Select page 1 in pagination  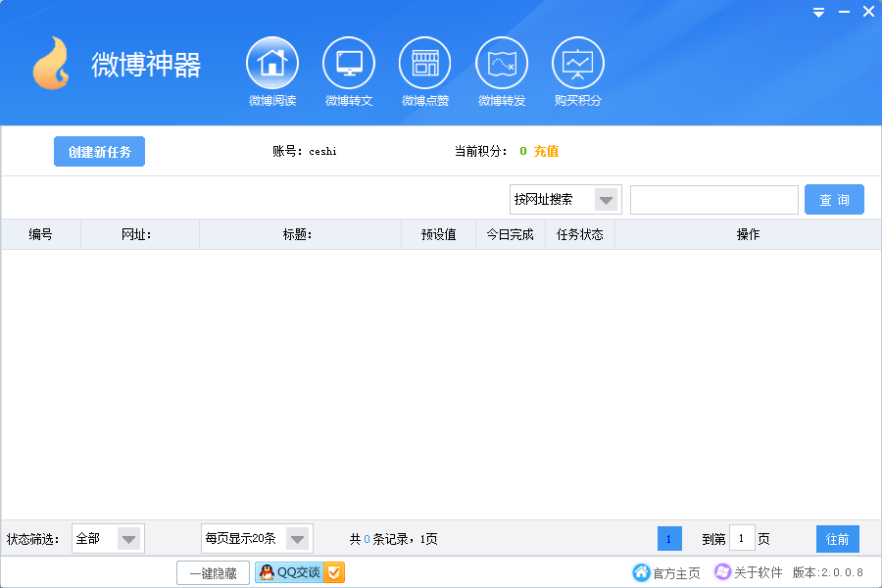tap(669, 538)
